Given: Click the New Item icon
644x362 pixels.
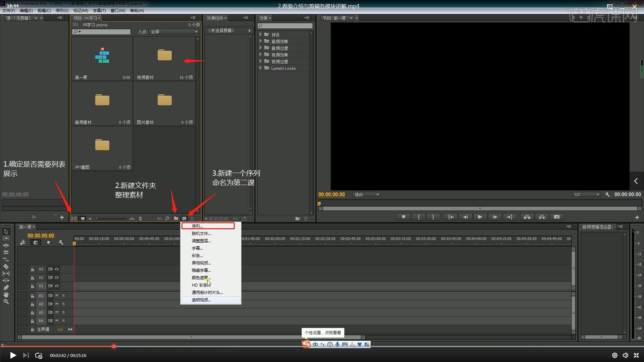Looking at the screenshot, I should [x=184, y=219].
